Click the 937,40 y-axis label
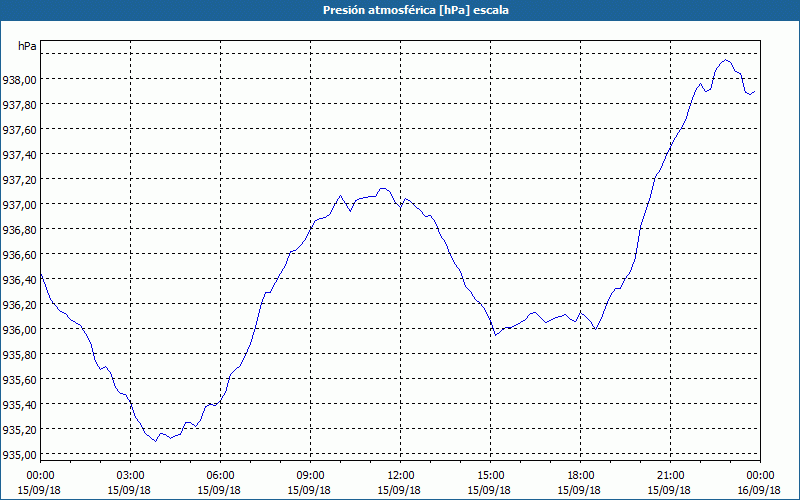Screen dimensions: 800x500 coord(19,155)
